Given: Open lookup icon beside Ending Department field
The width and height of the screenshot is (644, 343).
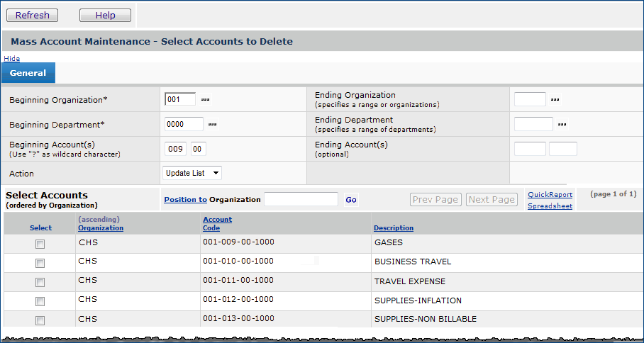Looking at the screenshot, I should [x=562, y=125].
